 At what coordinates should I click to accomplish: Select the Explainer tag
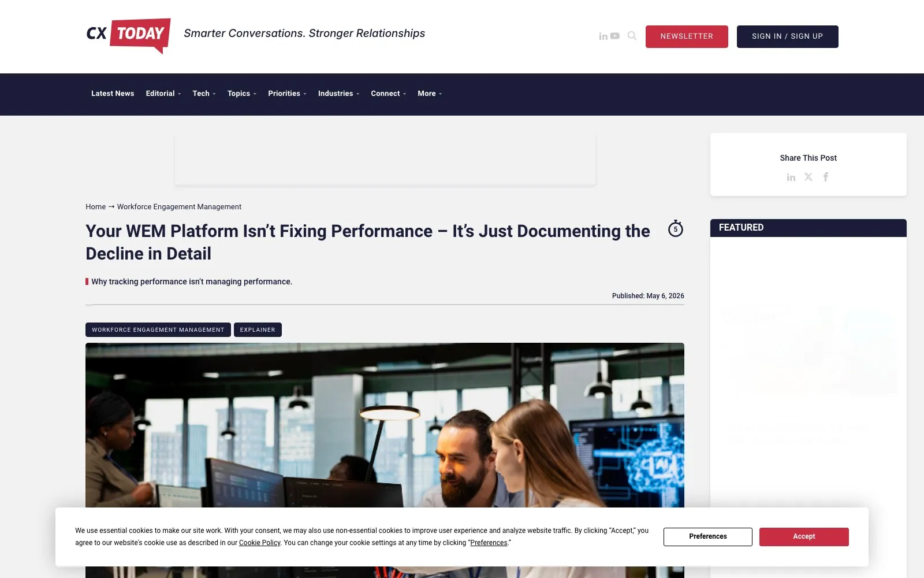pos(258,329)
